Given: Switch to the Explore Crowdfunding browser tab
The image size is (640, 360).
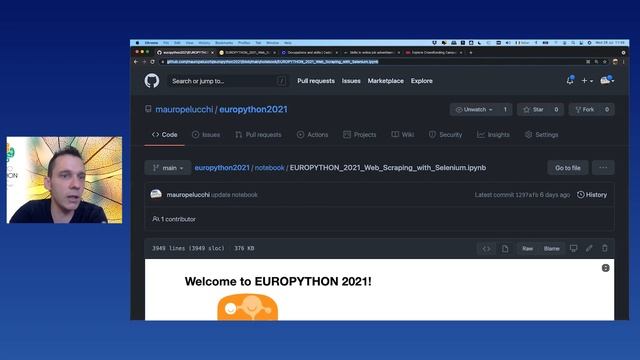Looking at the screenshot, I should (433, 53).
